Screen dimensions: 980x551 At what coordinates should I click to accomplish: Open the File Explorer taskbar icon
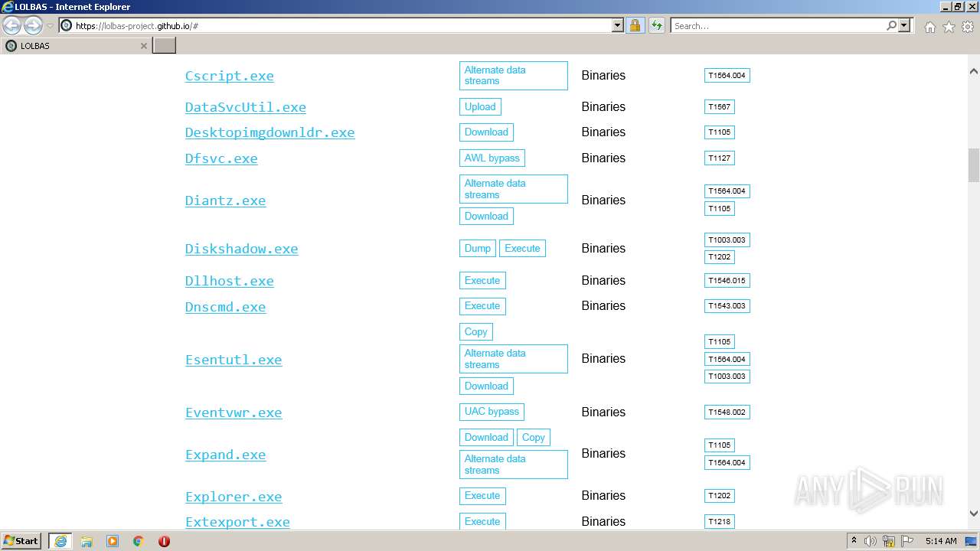point(87,541)
